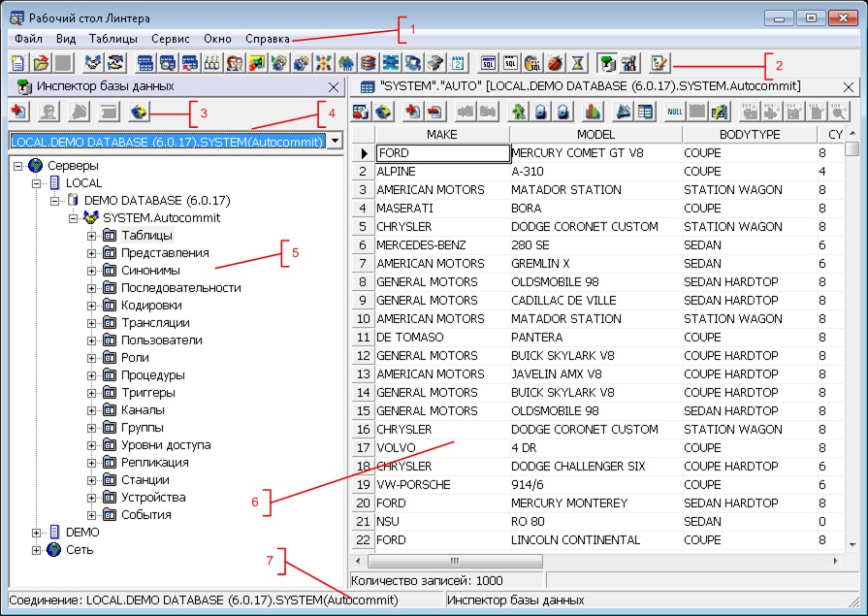Open the connection combo box dropdown arrow
This screenshot has height=616, width=868.
pos(336,141)
